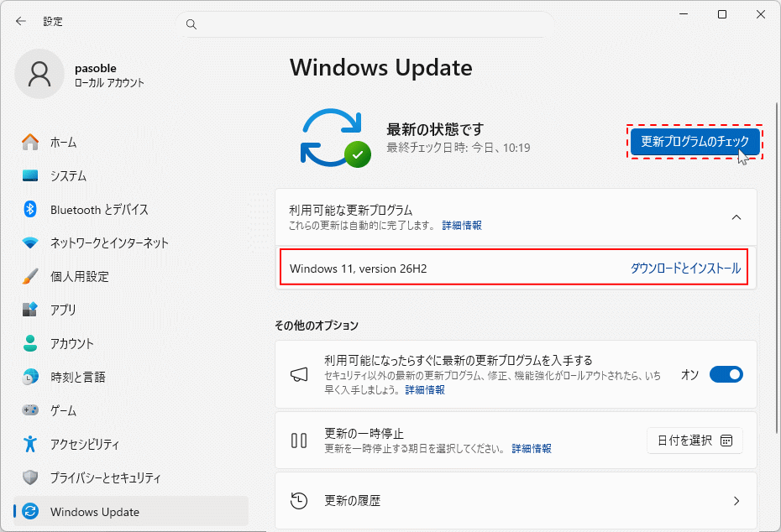Click the large update sync status icon
Image resolution: width=781 pixels, height=532 pixels.
[335, 138]
